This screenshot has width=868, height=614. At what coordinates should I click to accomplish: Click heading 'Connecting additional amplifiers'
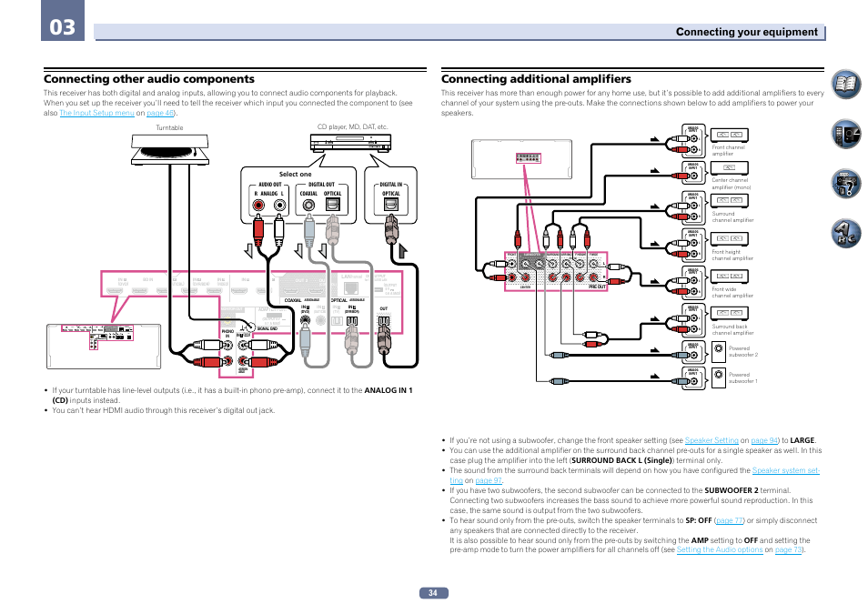(536, 79)
